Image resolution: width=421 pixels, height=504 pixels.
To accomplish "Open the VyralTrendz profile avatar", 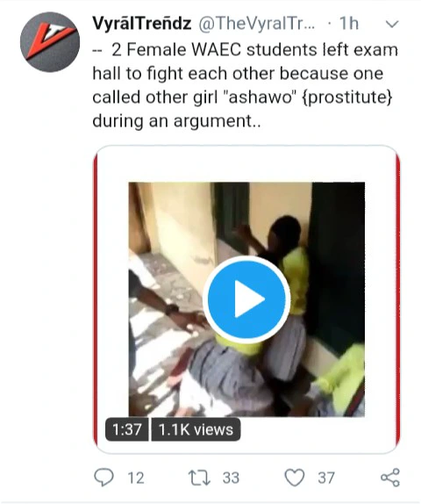I will pyautogui.click(x=50, y=42).
